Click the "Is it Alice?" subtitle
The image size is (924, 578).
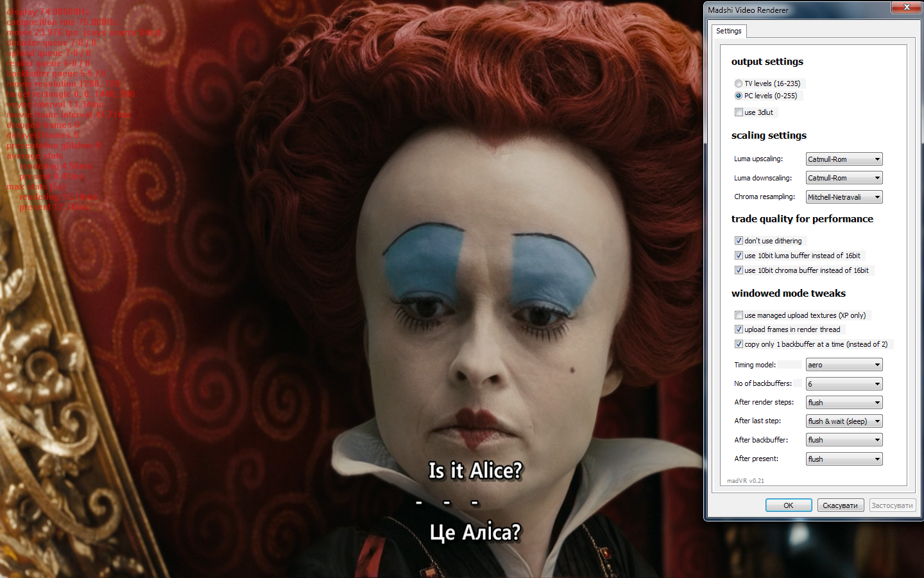pyautogui.click(x=475, y=471)
